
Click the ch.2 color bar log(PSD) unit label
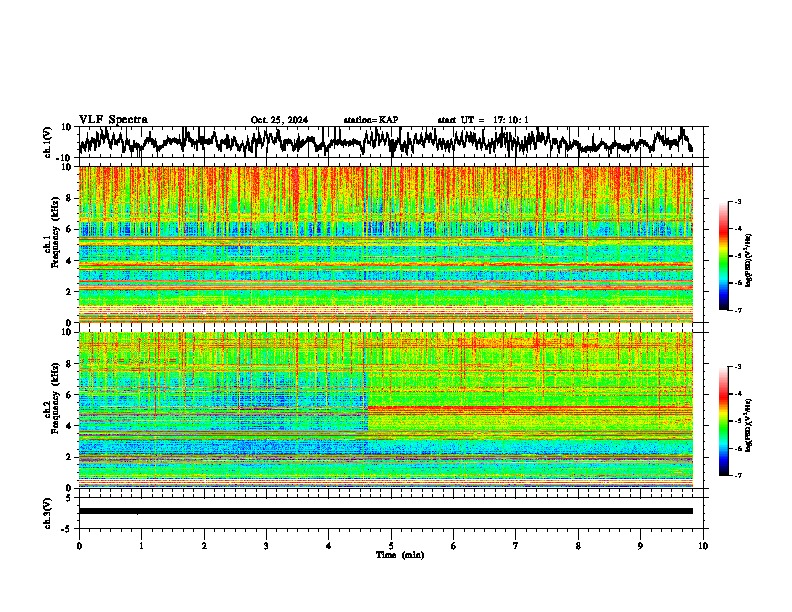749,425
